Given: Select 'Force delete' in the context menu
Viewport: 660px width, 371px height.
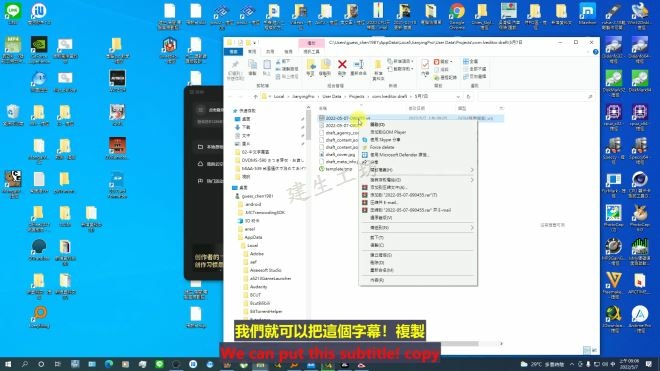Looking at the screenshot, I should coord(382,147).
